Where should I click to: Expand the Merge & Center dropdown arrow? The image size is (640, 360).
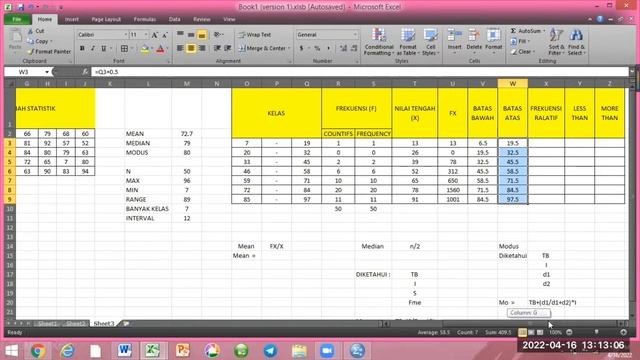tap(289, 49)
